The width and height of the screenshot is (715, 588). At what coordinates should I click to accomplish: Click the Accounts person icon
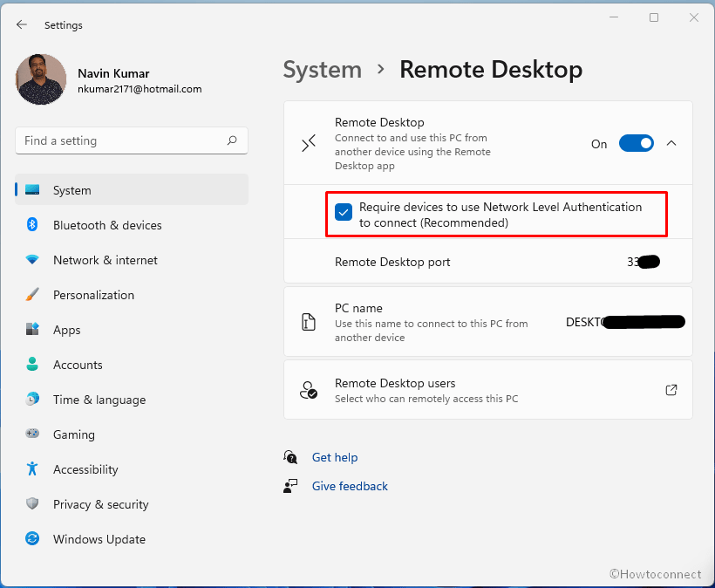click(32, 364)
